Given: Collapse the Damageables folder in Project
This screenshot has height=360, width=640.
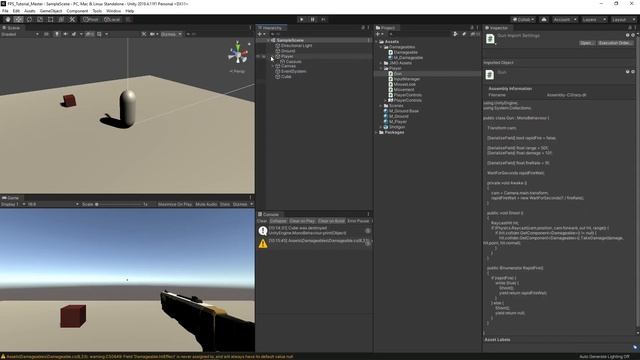Looking at the screenshot, I should pos(381,47).
